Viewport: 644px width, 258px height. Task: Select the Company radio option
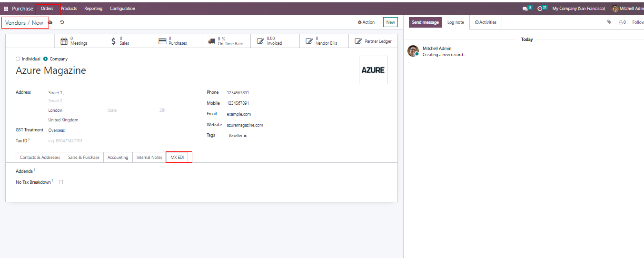tap(46, 59)
